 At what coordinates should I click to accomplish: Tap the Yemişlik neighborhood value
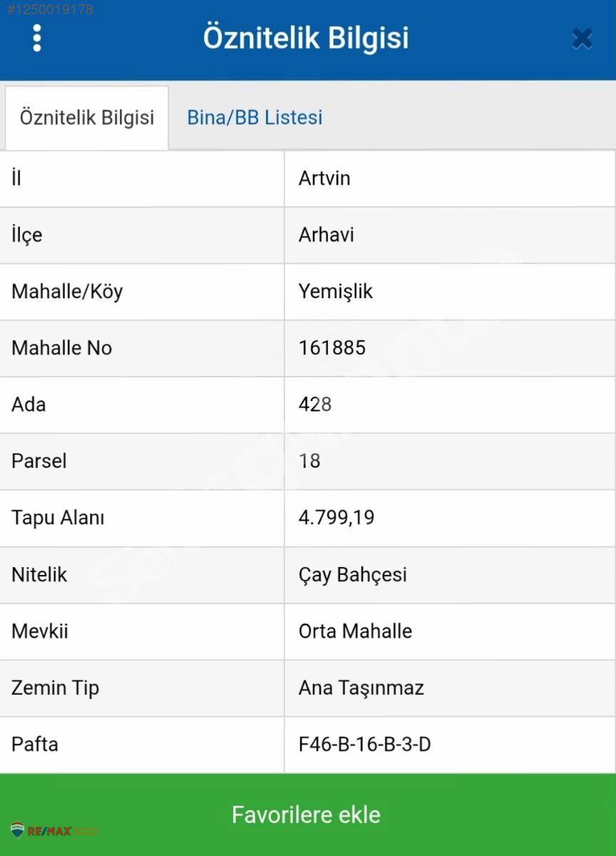point(336,291)
